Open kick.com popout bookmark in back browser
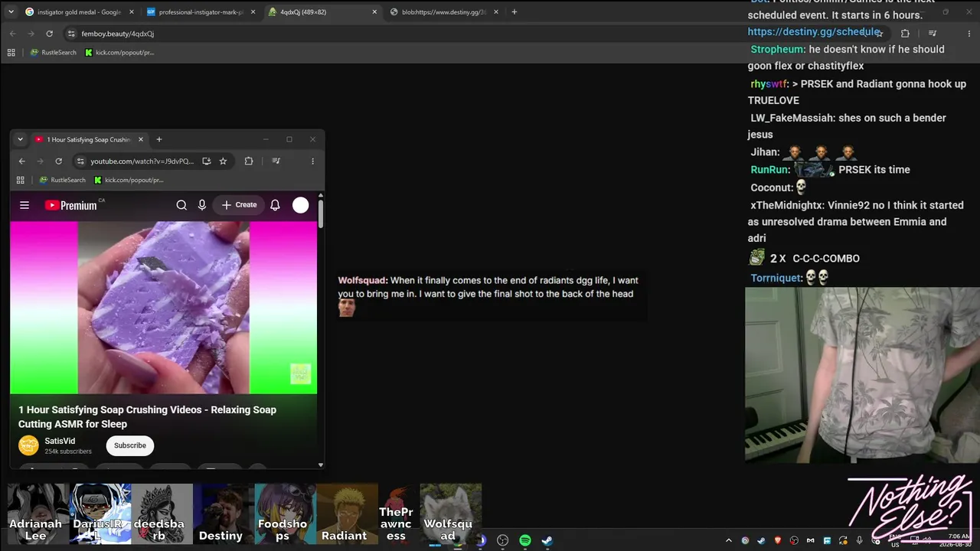Image resolution: width=980 pixels, height=551 pixels. coord(119,53)
